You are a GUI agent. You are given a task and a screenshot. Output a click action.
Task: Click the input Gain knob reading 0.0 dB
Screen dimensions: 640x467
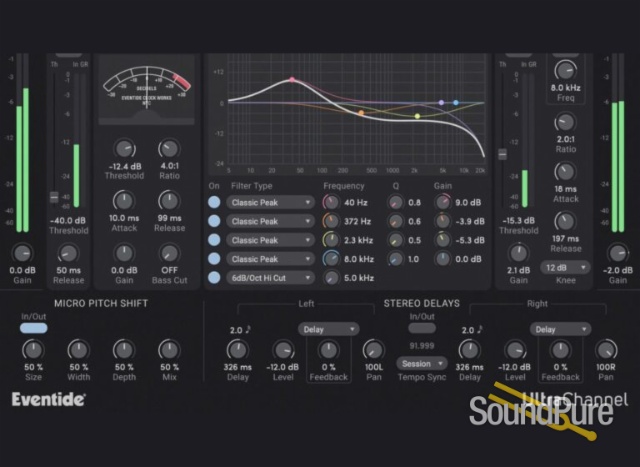pos(22,253)
